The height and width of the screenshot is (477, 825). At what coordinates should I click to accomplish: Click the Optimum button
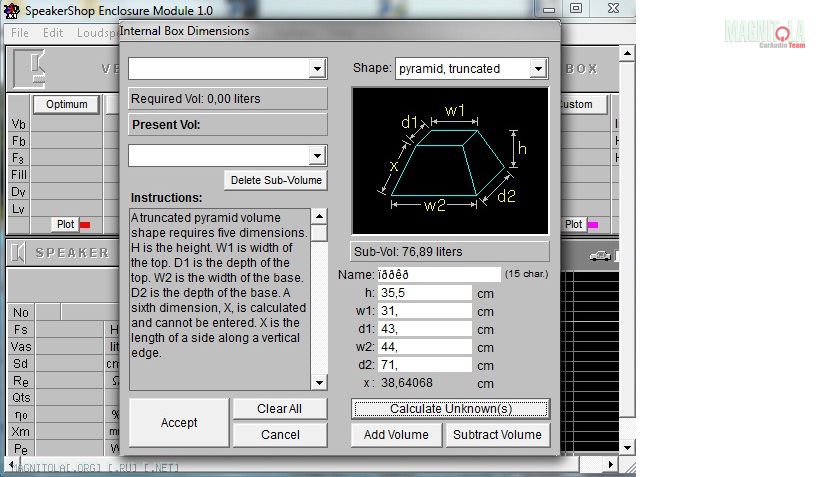pyautogui.click(x=66, y=104)
